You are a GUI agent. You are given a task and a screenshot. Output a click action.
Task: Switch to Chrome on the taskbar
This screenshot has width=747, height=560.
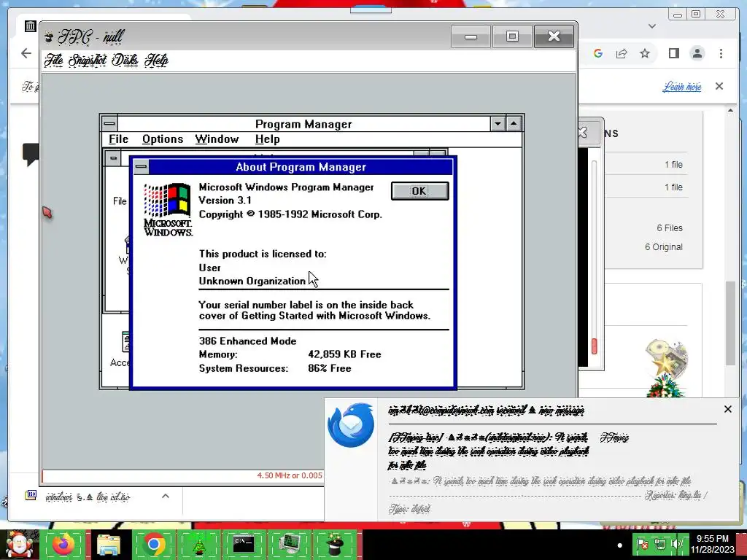[153, 544]
